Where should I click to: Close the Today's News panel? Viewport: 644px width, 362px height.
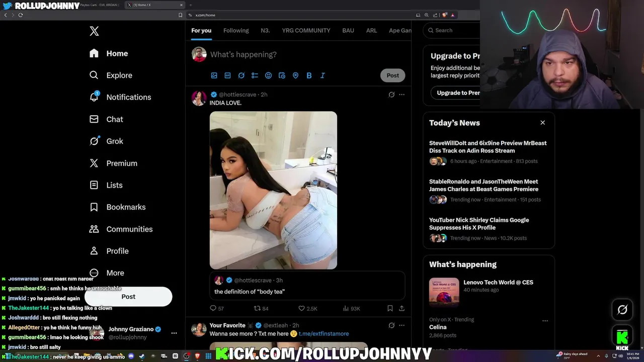[542, 123]
